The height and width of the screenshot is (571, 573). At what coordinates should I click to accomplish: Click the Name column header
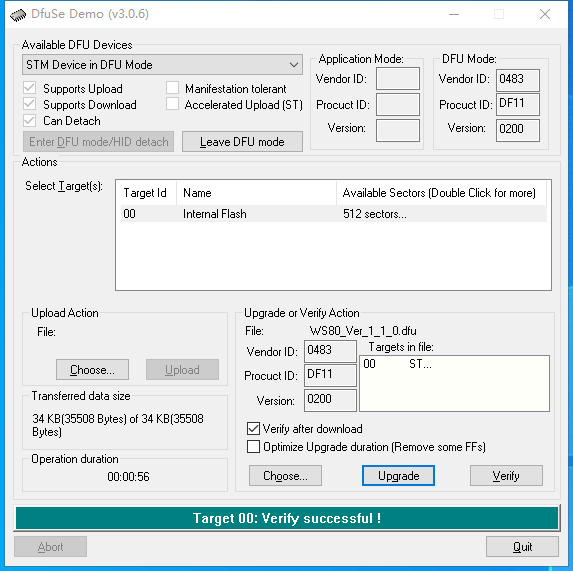[x=257, y=193]
